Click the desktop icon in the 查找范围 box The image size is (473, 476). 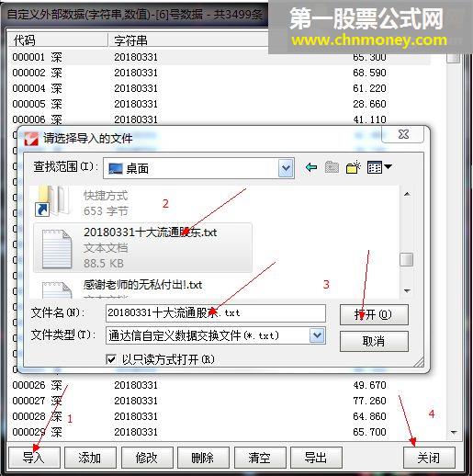[116, 168]
